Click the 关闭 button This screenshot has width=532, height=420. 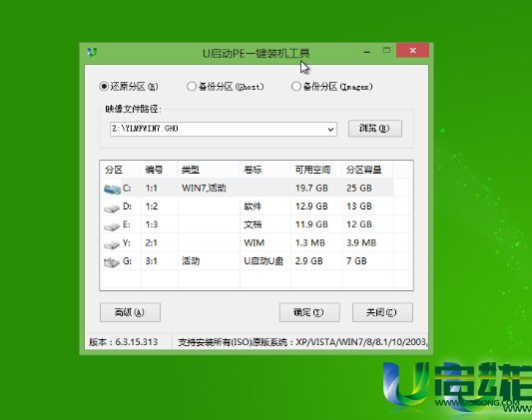pos(382,312)
